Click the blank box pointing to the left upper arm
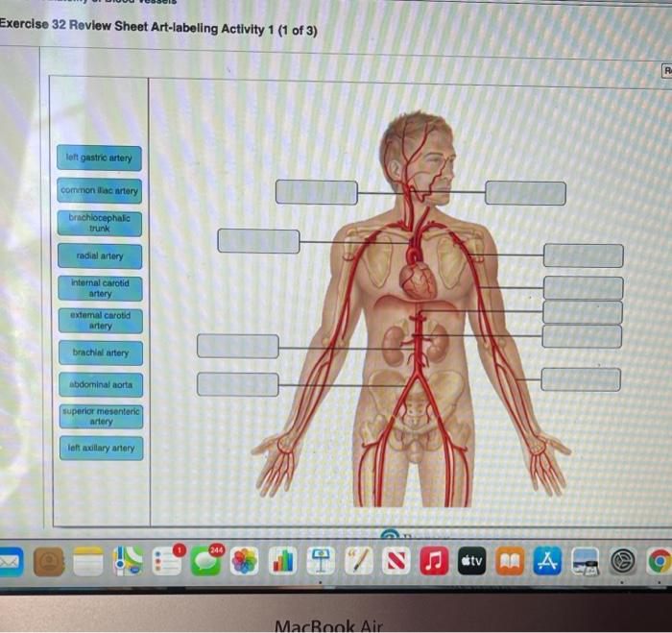This screenshot has width=672, height=633. pos(584,288)
